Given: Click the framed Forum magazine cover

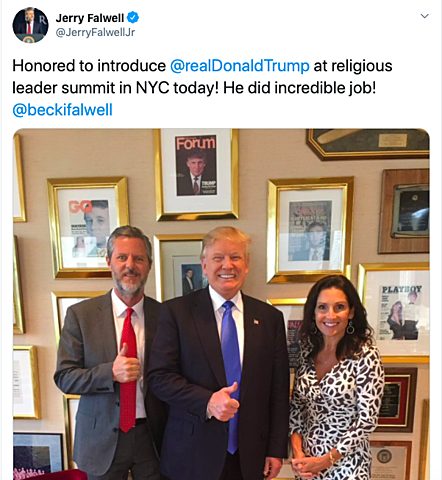Looking at the screenshot, I should pyautogui.click(x=196, y=174).
